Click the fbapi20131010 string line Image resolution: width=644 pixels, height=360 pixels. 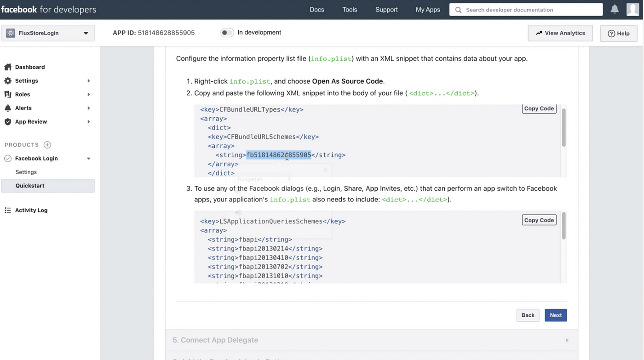click(x=265, y=276)
